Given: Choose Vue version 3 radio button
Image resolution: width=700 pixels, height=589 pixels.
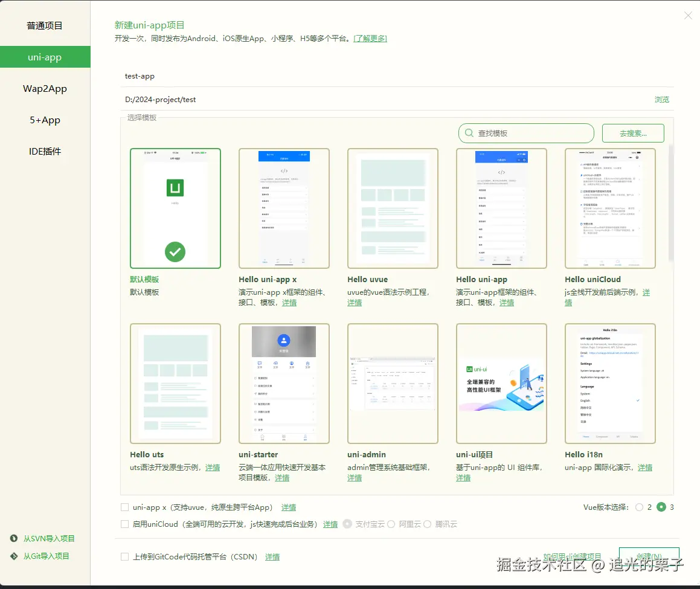Looking at the screenshot, I should pos(661,507).
